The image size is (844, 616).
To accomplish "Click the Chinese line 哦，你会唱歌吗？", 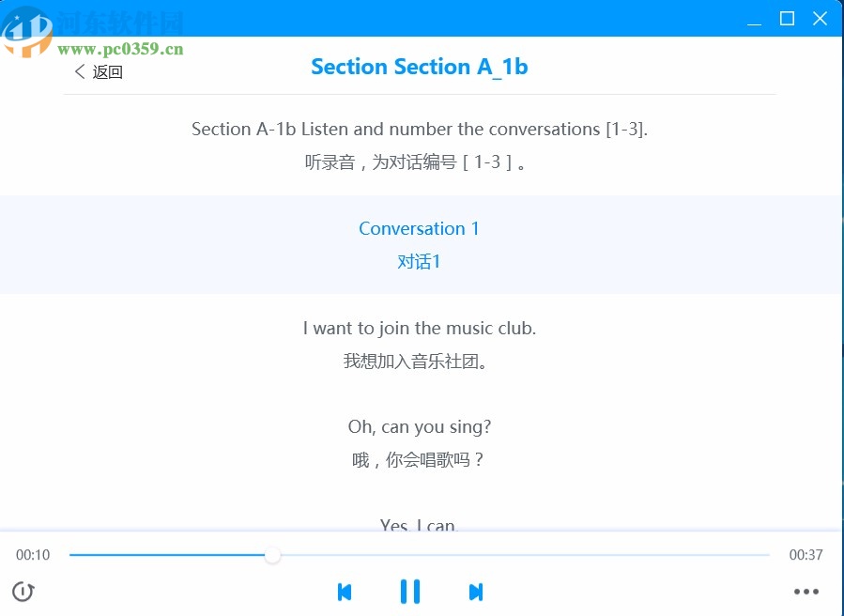I will [x=420, y=460].
